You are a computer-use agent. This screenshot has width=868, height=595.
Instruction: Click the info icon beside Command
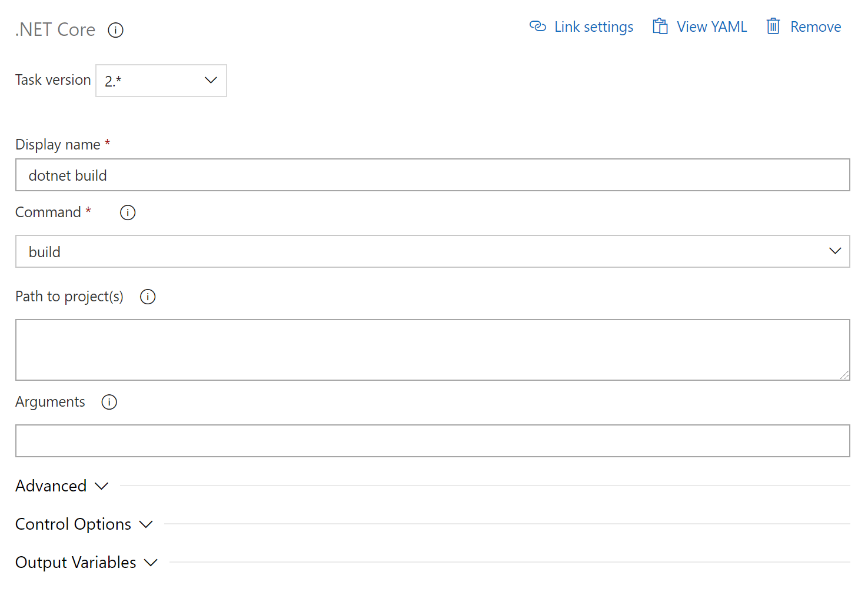click(128, 212)
